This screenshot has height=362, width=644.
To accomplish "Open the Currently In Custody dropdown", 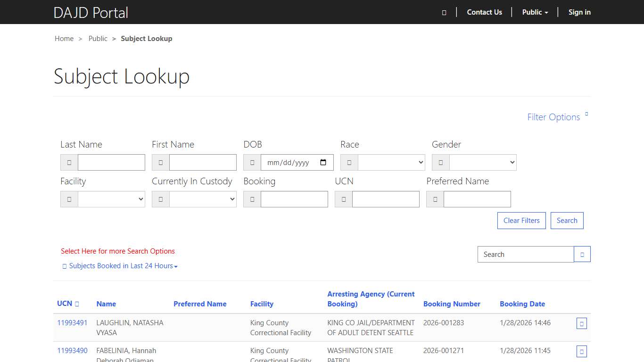I will point(203,199).
